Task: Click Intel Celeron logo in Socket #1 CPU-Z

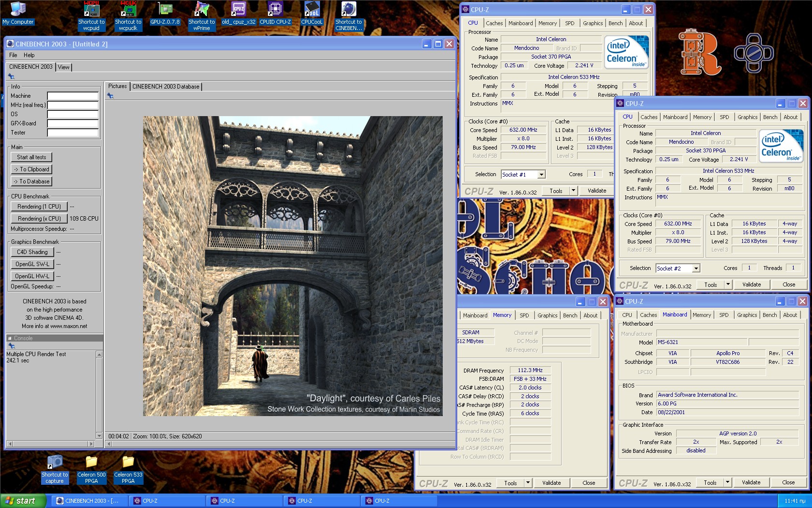Action: point(626,52)
